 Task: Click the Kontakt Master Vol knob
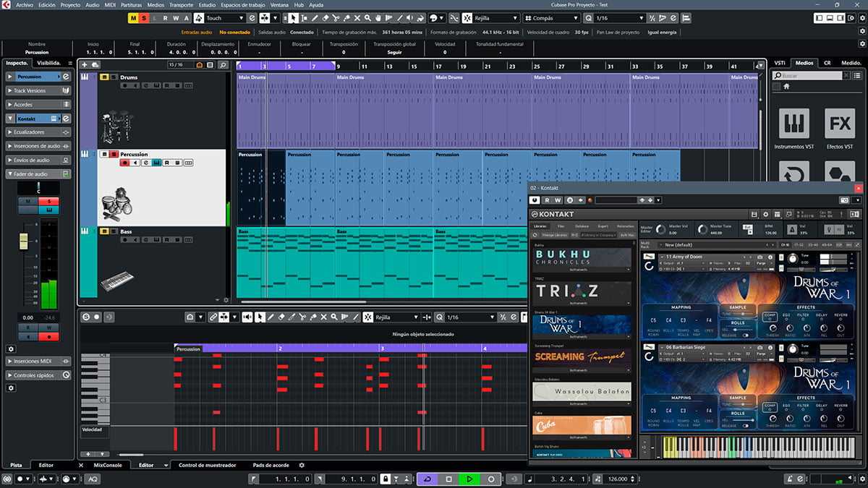tap(662, 228)
